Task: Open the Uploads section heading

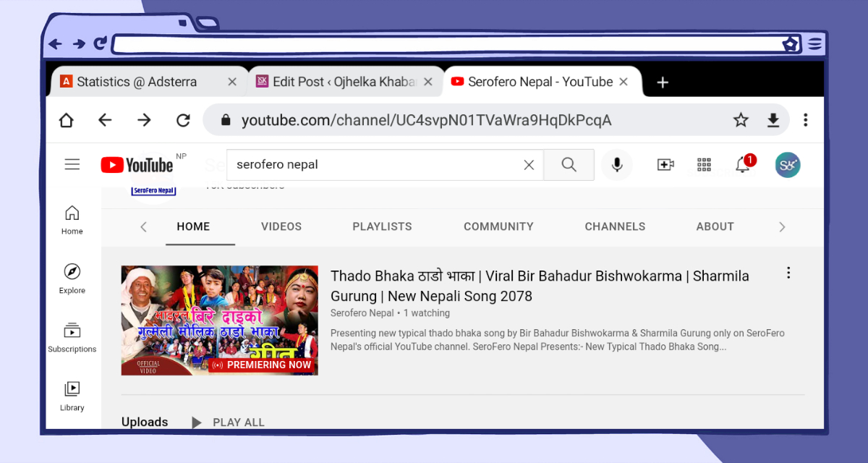Action: point(145,422)
